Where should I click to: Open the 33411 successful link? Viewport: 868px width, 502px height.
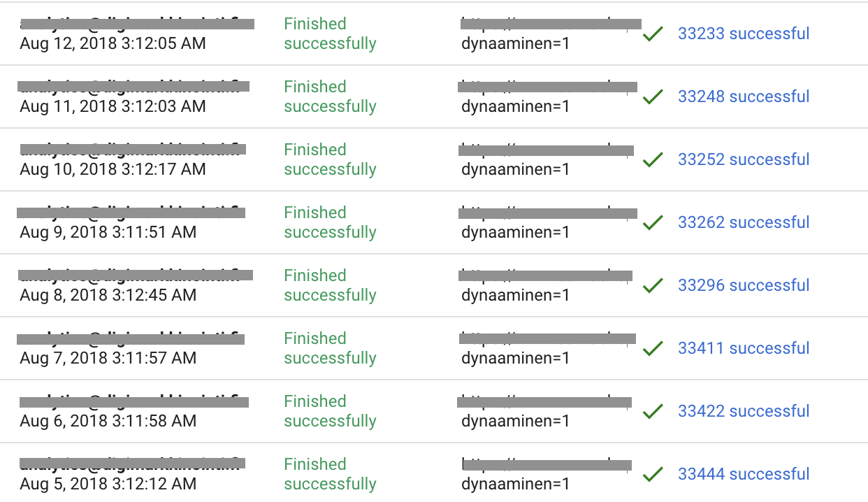pyautogui.click(x=744, y=348)
